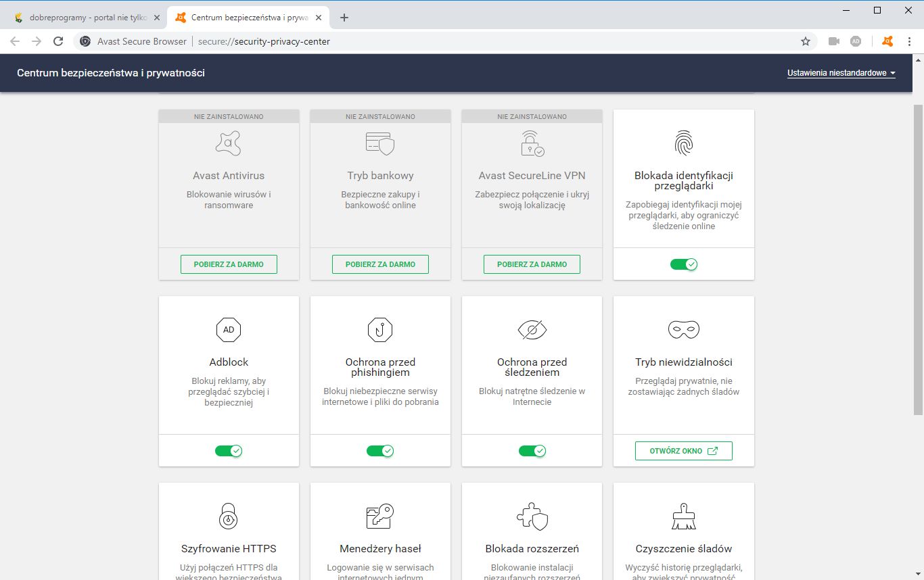
Task: Click the Czyszczenie śladów title
Action: (x=684, y=549)
